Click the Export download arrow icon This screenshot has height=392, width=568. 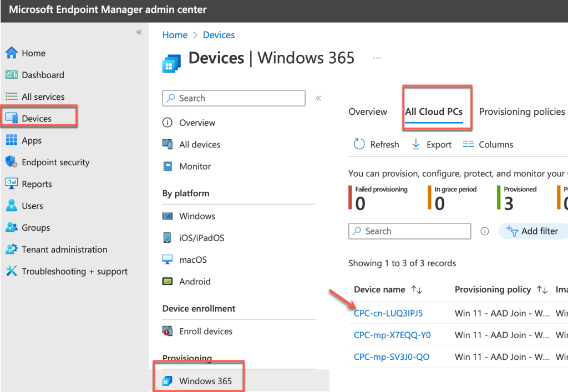click(x=416, y=144)
